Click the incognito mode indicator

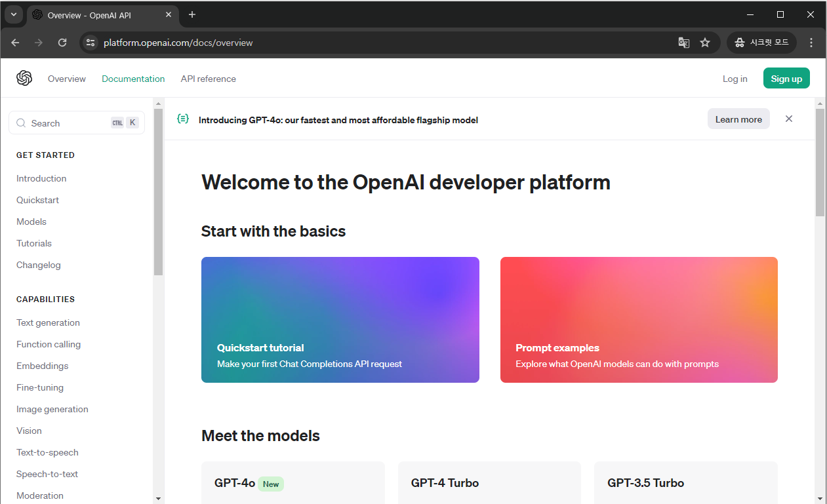pos(761,43)
